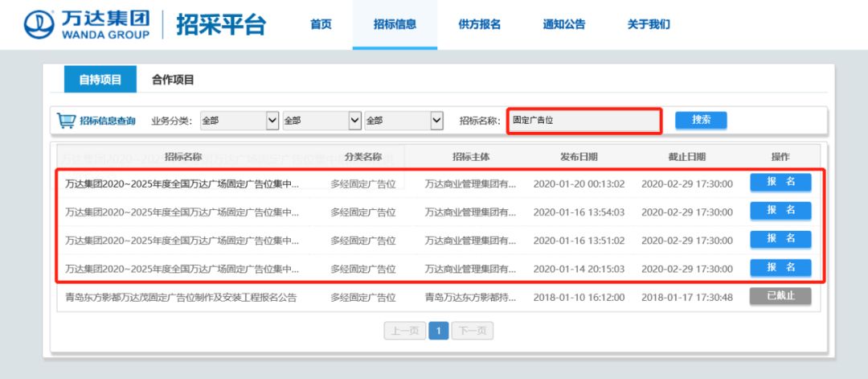Screen dimensions: 868x379
Task: Click the 分类名称 column header
Action: (x=363, y=157)
